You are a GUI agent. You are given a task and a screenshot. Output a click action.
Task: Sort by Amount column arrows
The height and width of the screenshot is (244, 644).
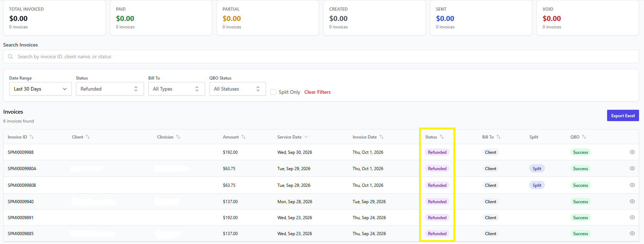coord(243,137)
